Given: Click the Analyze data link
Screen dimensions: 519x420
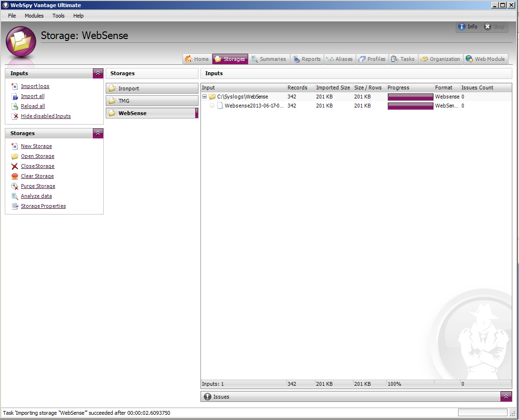Looking at the screenshot, I should pyautogui.click(x=36, y=196).
